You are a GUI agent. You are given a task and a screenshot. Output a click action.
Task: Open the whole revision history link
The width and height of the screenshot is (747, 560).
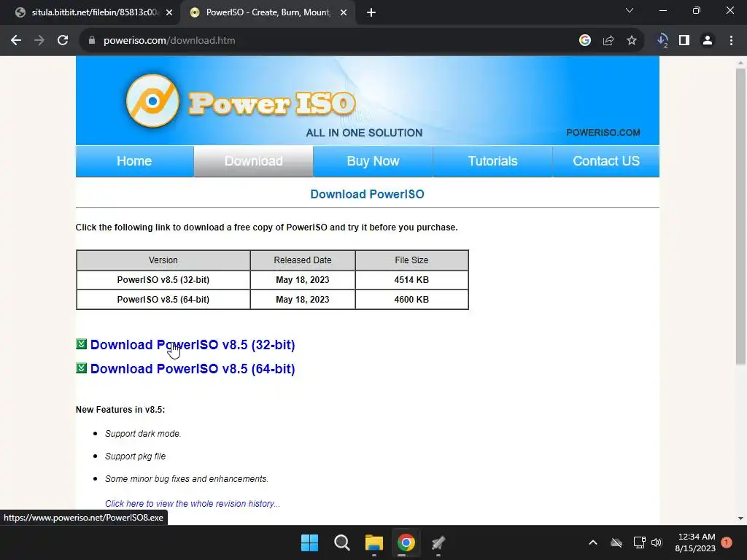(x=193, y=504)
